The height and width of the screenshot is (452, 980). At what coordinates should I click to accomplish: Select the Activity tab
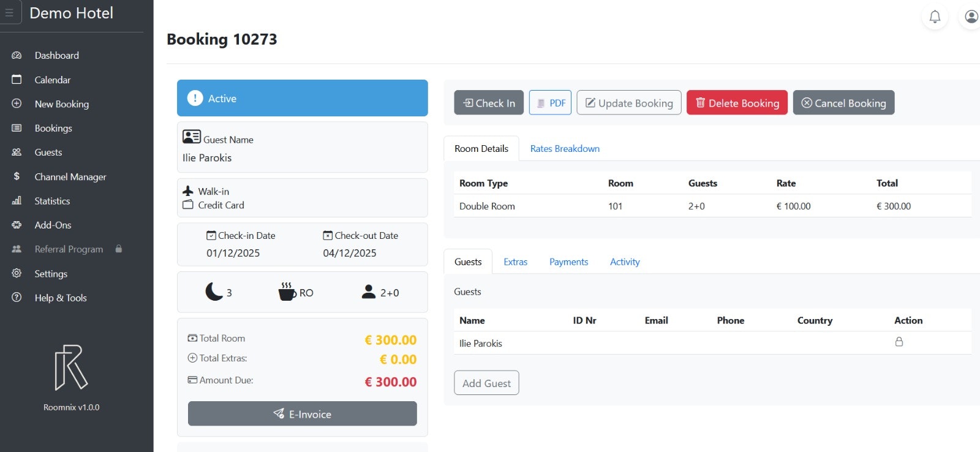[x=625, y=262]
